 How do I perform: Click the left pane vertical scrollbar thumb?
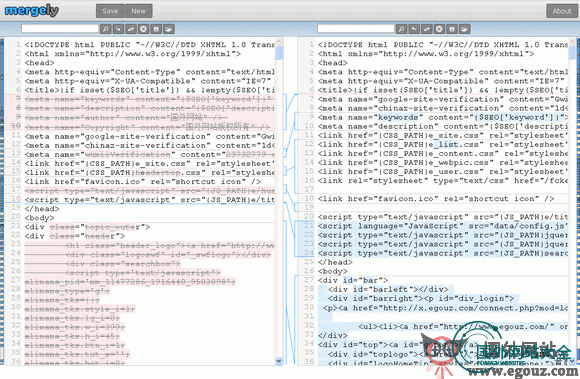click(279, 53)
